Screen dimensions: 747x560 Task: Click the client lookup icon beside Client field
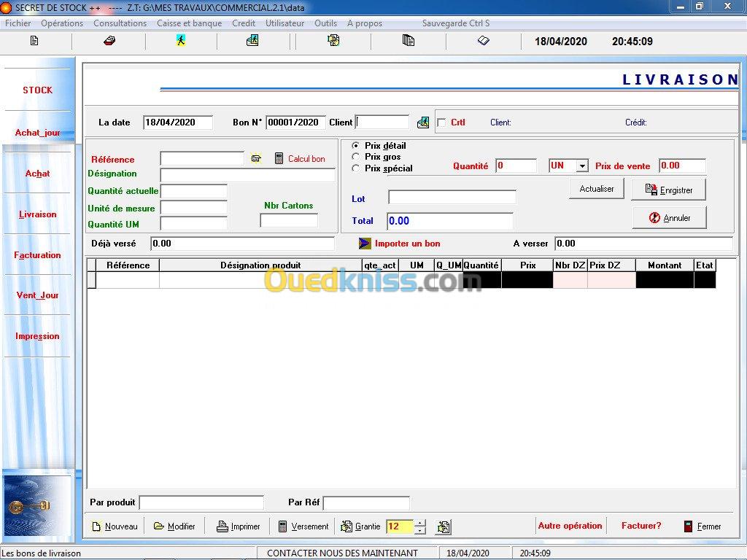[x=423, y=122]
